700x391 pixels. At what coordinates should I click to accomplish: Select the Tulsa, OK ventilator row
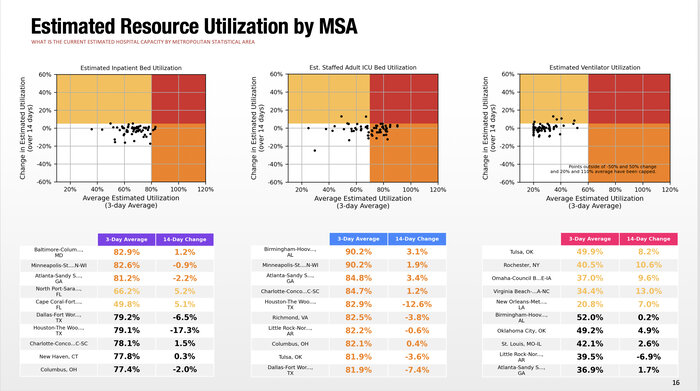pyautogui.click(x=580, y=252)
